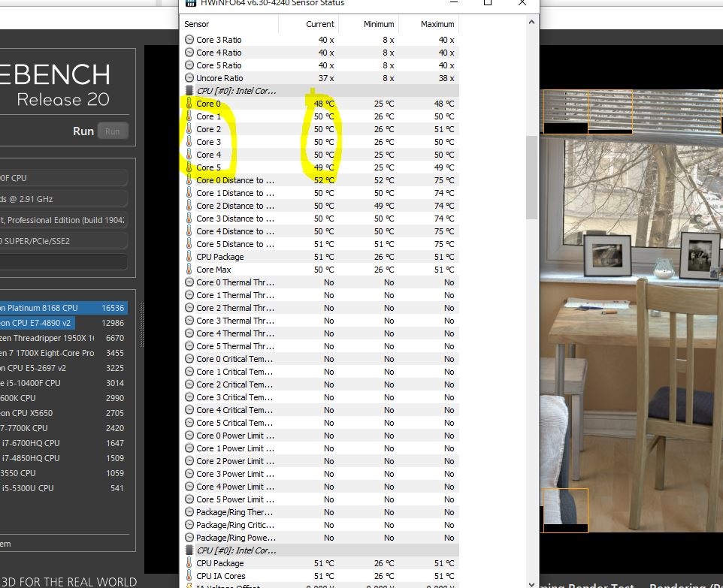Viewport: 723px width, 588px height.
Task: Click the scroll down arrow of sensor list
Action: coord(531,583)
